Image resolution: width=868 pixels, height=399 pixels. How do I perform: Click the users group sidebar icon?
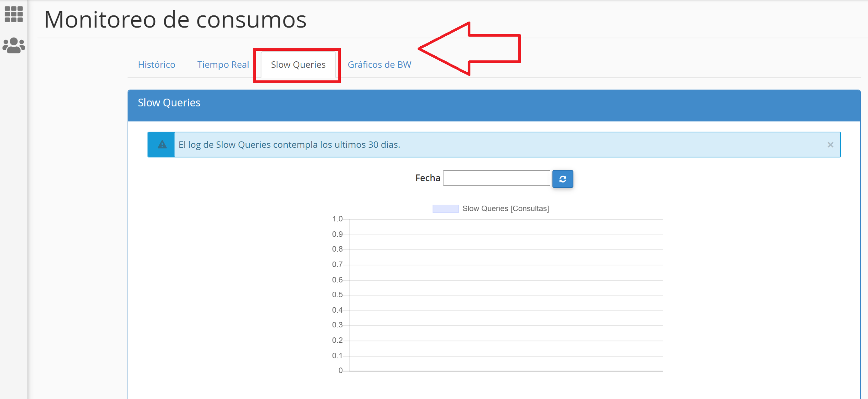(x=14, y=45)
